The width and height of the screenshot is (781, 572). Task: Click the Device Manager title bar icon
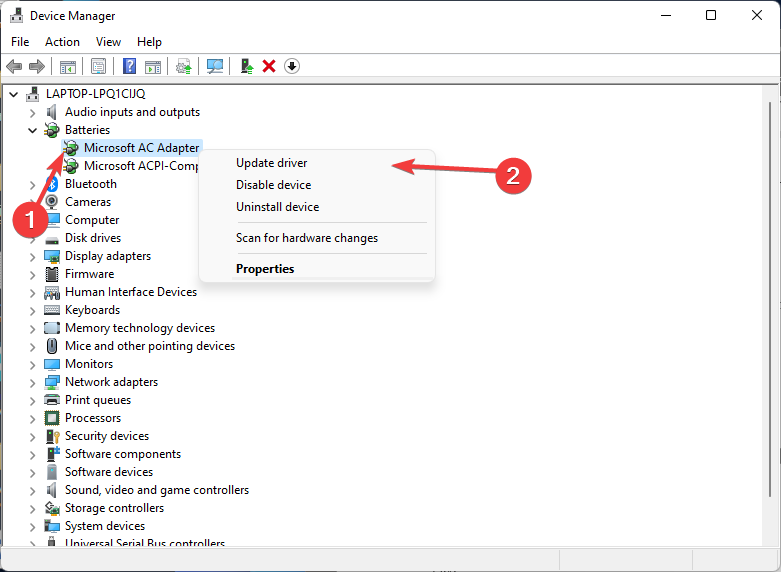pyautogui.click(x=17, y=15)
